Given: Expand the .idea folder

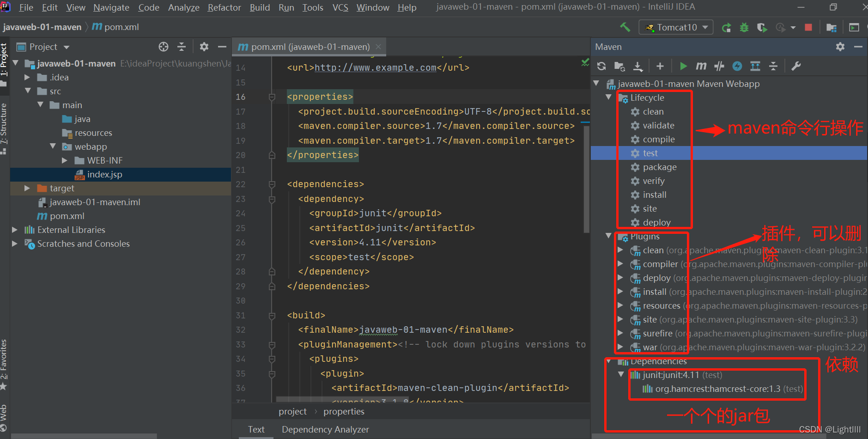Looking at the screenshot, I should click(x=27, y=77).
